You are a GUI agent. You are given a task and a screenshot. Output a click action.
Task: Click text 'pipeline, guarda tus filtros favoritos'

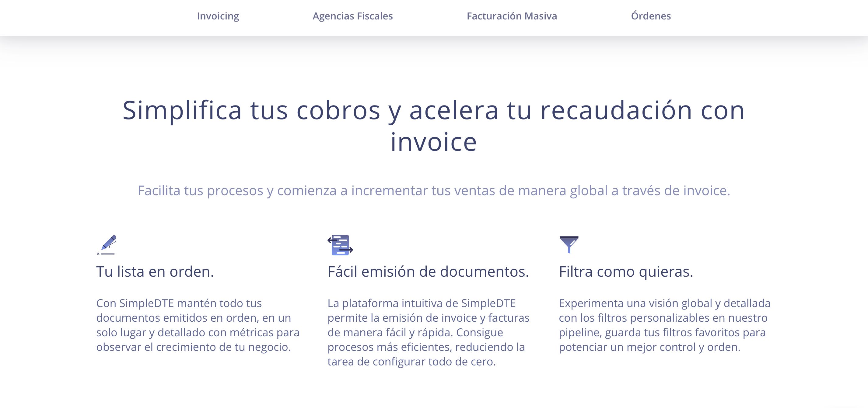click(662, 332)
